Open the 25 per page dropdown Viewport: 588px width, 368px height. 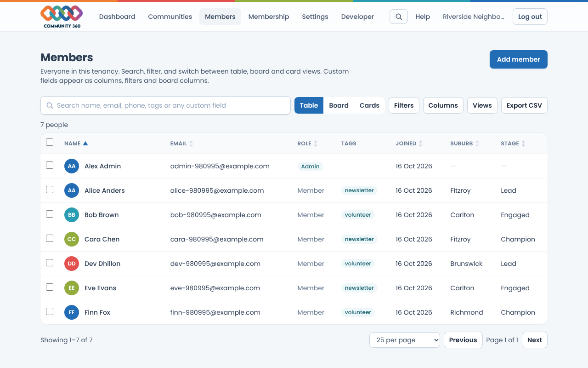click(x=405, y=340)
